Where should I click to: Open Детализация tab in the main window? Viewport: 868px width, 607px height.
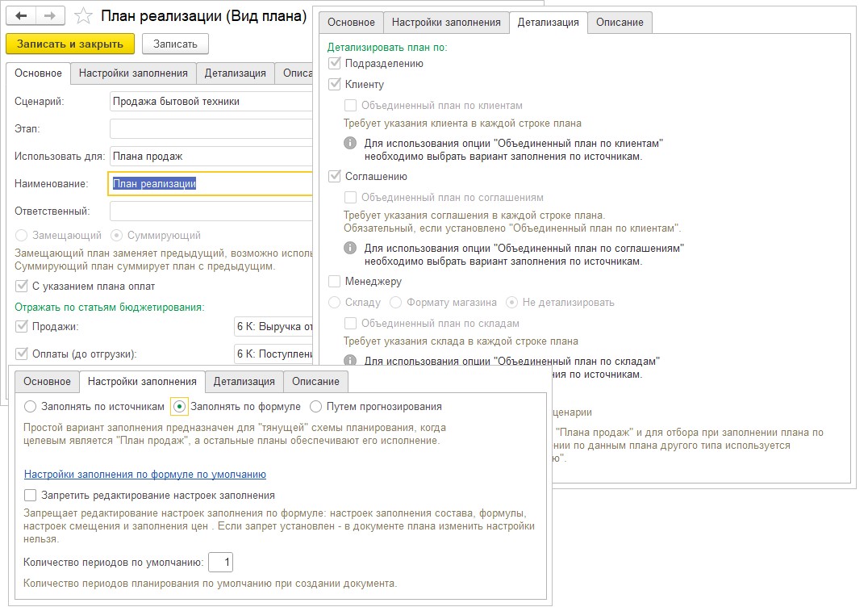coord(236,73)
